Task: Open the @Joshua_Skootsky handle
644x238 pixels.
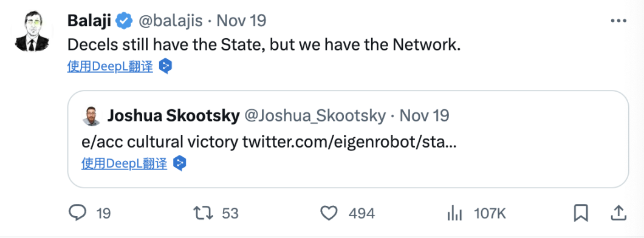Action: 315,116
